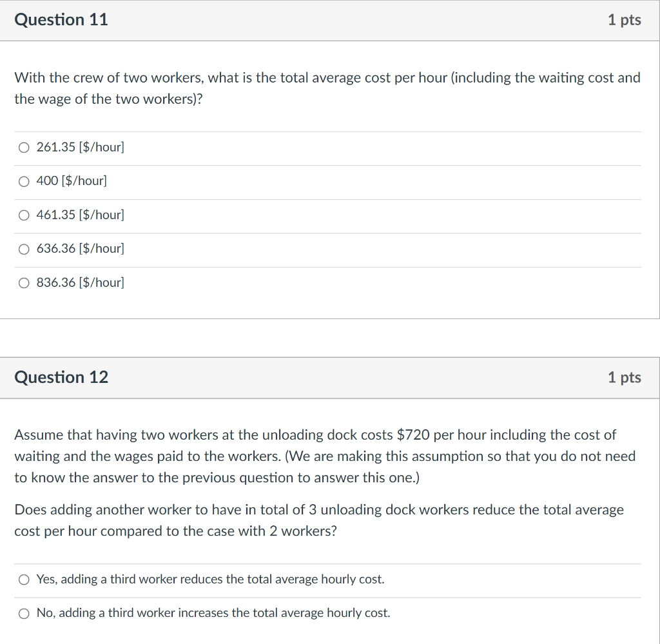
Task: Click '1 pts' label for Question 11
Action: tap(624, 20)
